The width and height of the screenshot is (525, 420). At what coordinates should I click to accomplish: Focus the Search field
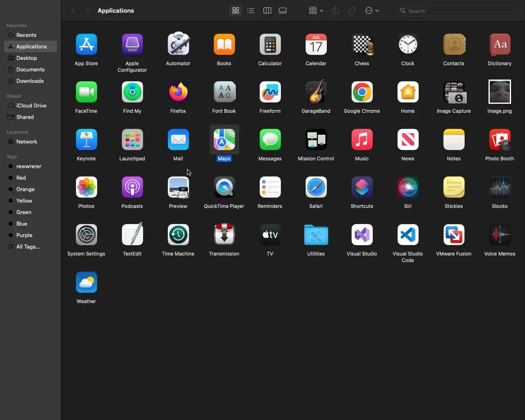[459, 11]
